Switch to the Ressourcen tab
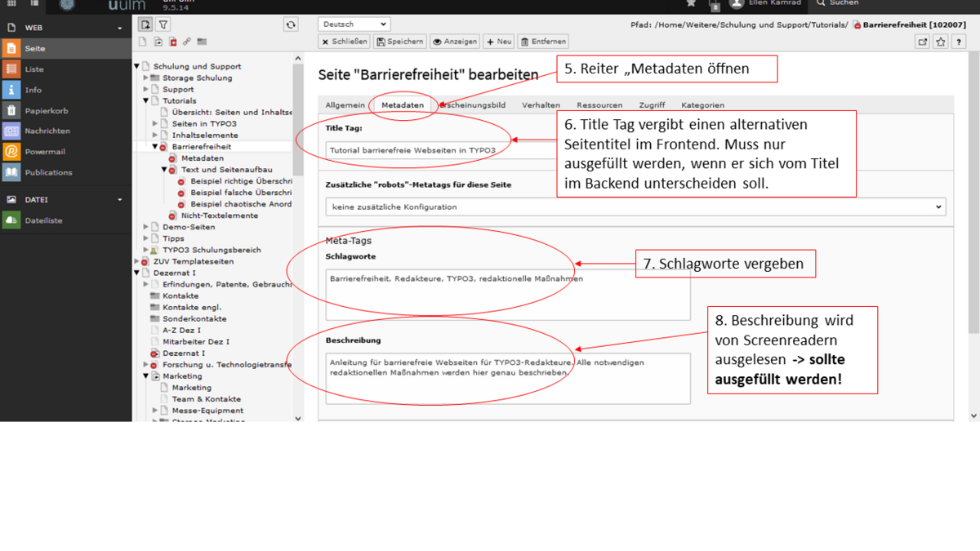The width and height of the screenshot is (980, 551). click(599, 105)
